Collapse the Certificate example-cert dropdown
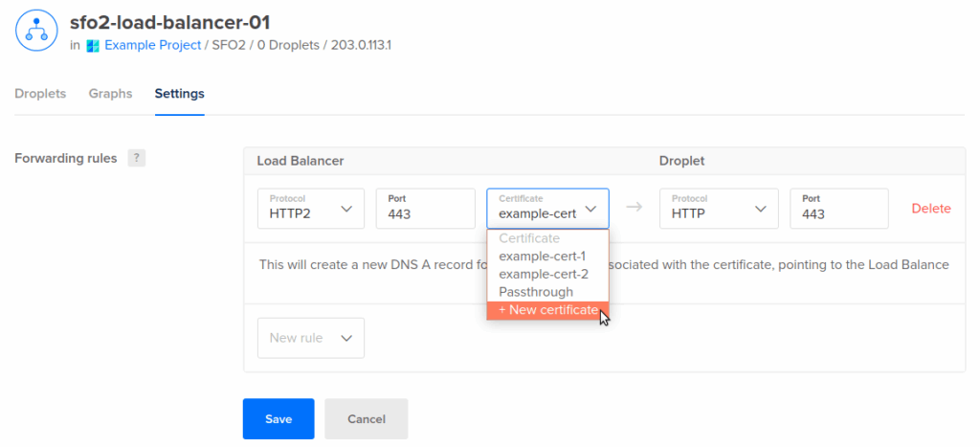Screen dimensions: 980x447 547,208
